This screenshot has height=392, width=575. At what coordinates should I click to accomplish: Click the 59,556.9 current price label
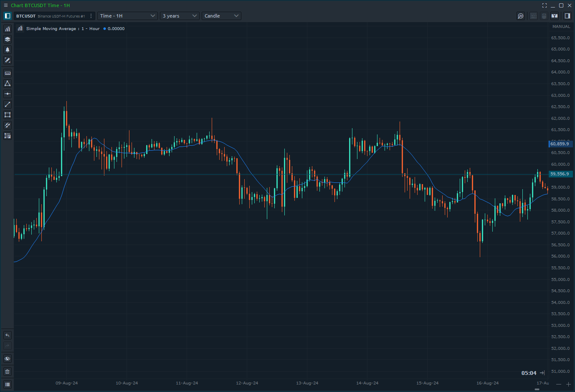(x=560, y=174)
